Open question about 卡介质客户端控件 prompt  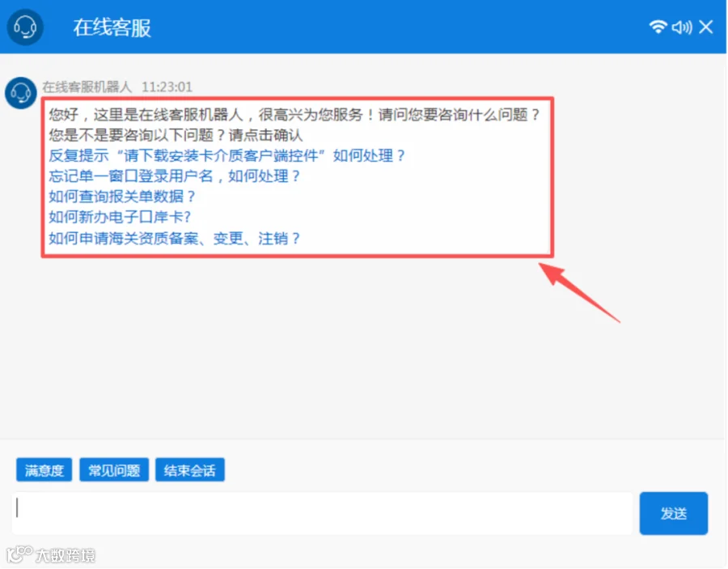tap(227, 155)
